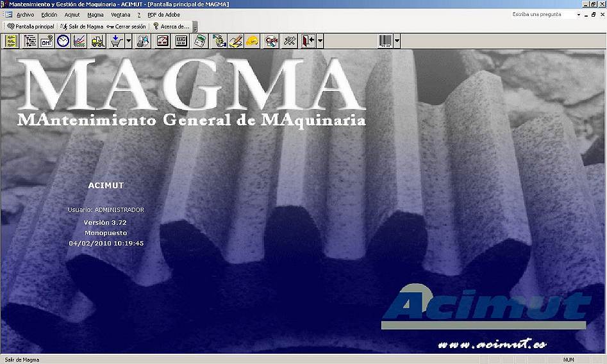Click the 'ACIMUT' company label
Viewport: 607px width, 364px height.
(106, 185)
